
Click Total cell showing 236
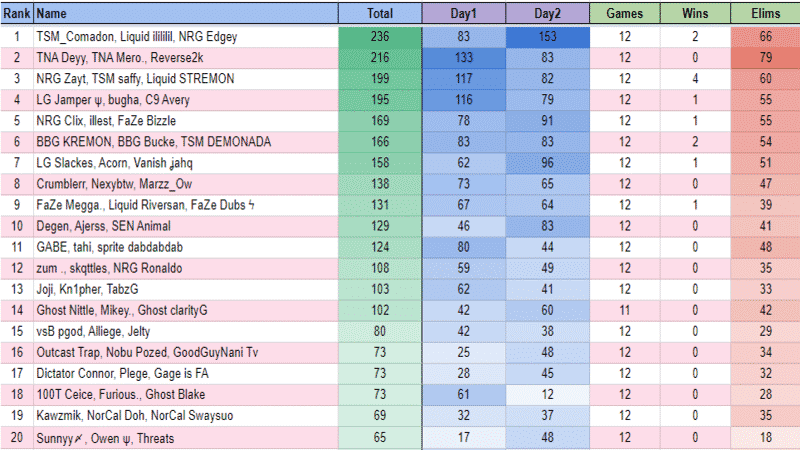pyautogui.click(x=380, y=37)
